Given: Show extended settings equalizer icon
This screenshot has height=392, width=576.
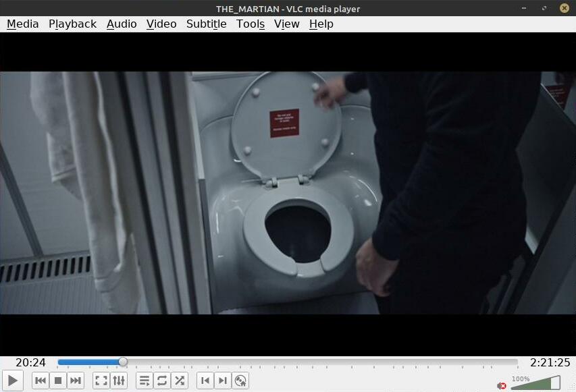Looking at the screenshot, I should [119, 381].
